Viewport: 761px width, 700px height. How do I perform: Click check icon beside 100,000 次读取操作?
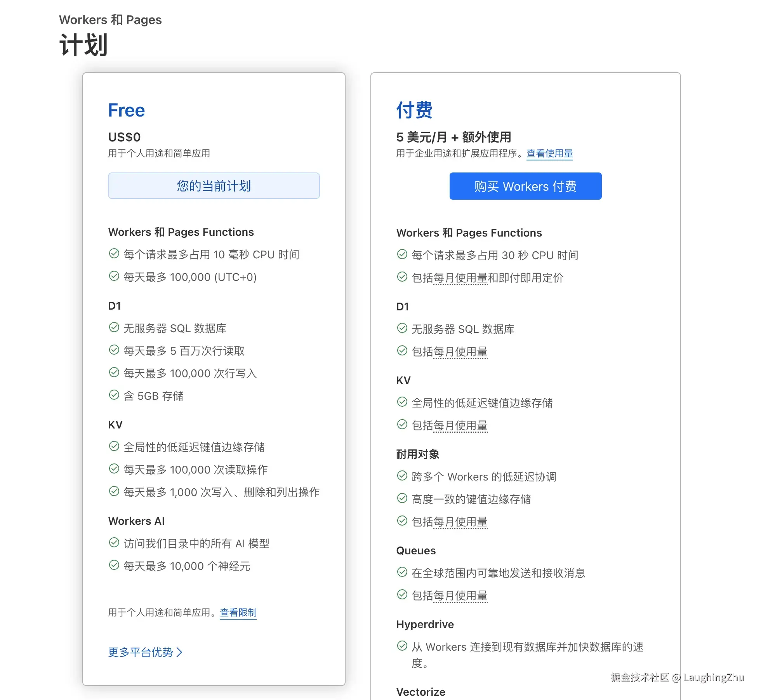(x=114, y=469)
